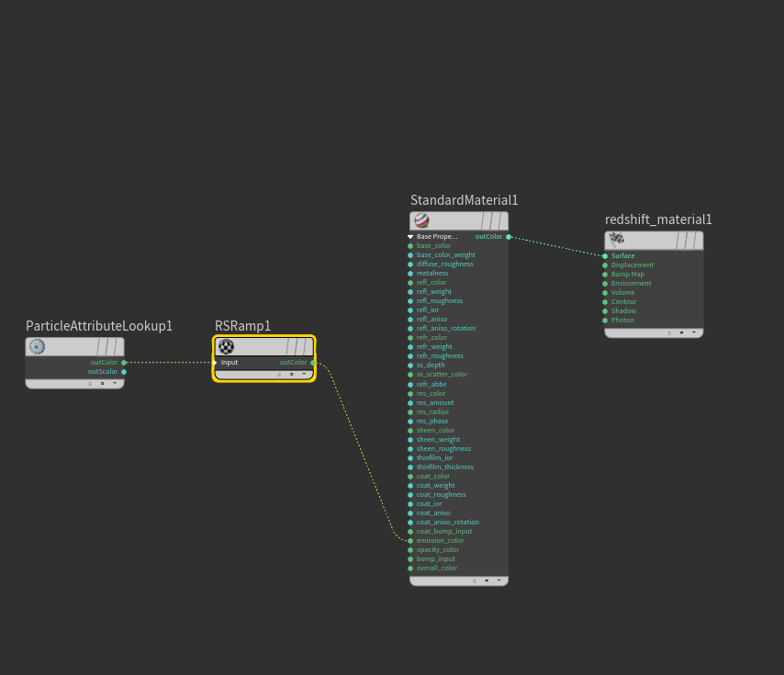Select the Displacement input on redshift_material1
This screenshot has height=675, width=784.
pos(632,265)
